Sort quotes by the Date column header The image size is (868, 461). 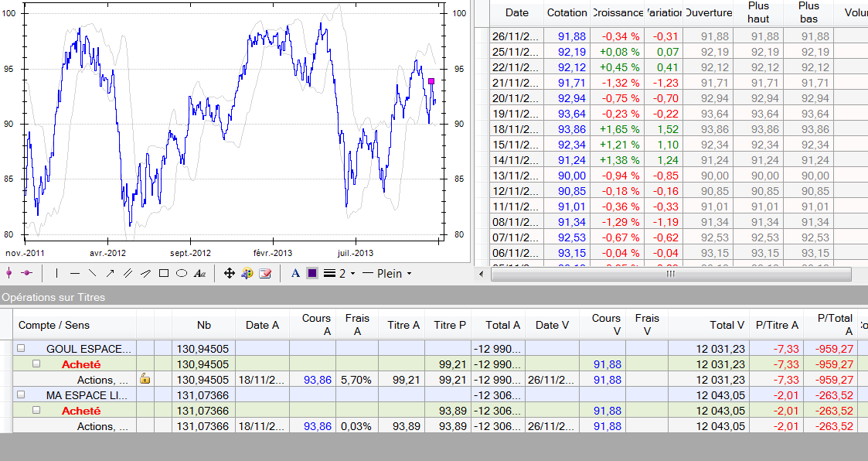(516, 12)
